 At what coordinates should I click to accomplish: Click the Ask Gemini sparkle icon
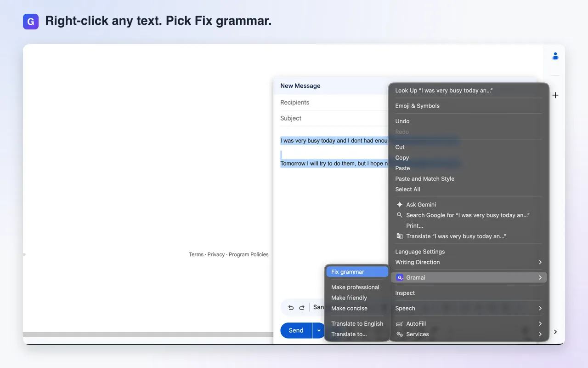400,205
